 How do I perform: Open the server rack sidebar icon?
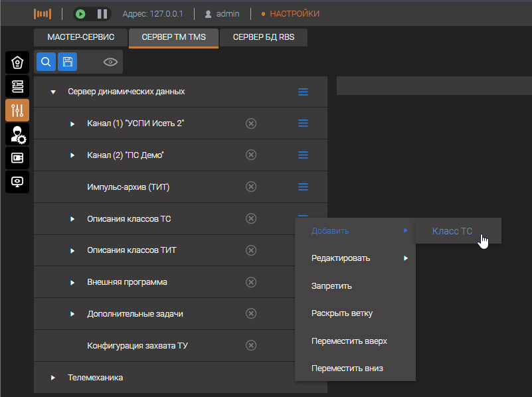17,86
